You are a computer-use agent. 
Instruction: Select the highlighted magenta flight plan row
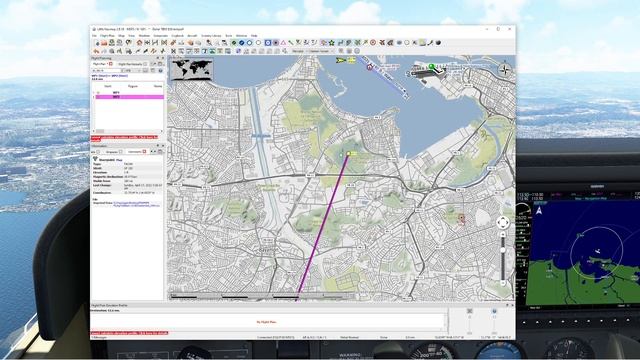[x=129, y=97]
